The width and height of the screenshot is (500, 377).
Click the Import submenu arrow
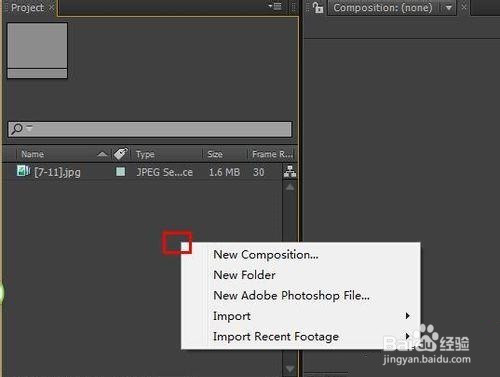(x=407, y=316)
